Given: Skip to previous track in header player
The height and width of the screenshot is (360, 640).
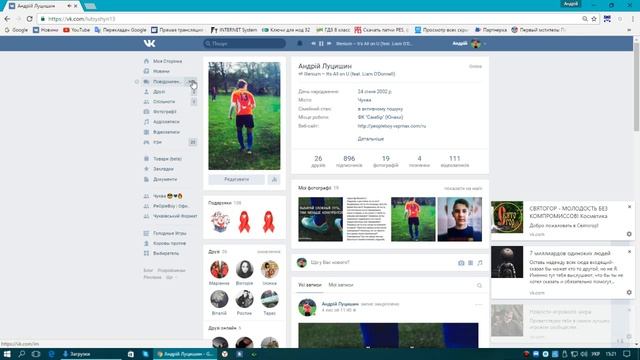Looking at the screenshot, I should pyautogui.click(x=313, y=43).
